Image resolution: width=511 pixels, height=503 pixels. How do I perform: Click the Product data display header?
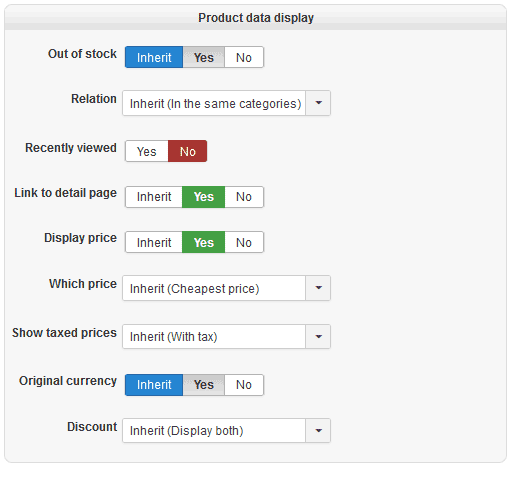[256, 18]
